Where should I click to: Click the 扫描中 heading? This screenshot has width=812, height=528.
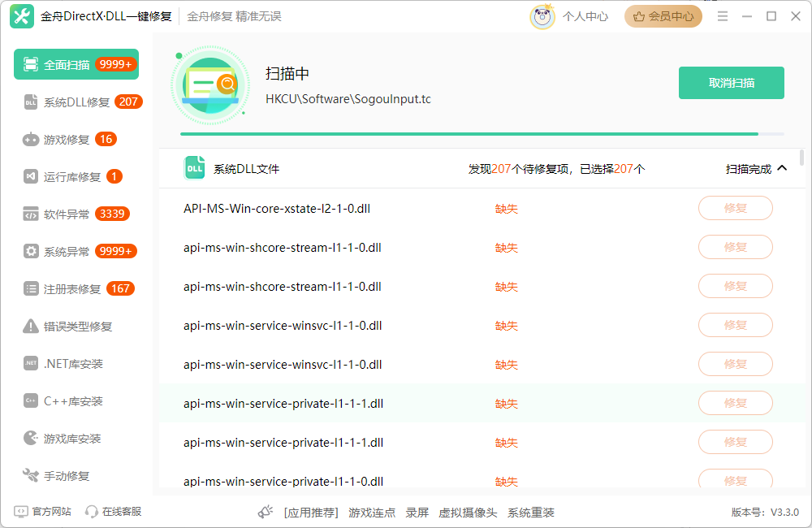pyautogui.click(x=287, y=74)
